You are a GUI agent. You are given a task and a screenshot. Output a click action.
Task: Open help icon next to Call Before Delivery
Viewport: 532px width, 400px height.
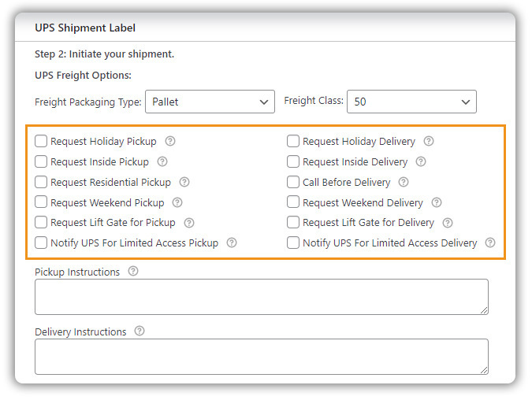click(x=404, y=182)
